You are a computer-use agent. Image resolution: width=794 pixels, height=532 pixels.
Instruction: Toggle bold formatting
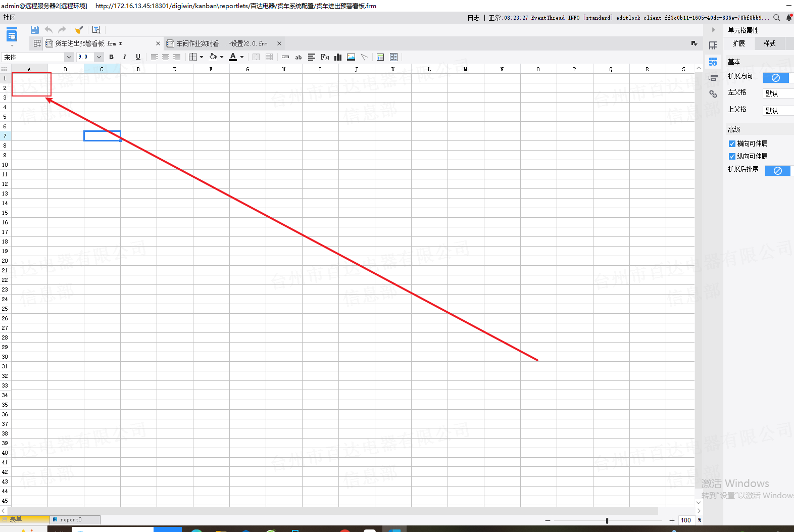(112, 57)
